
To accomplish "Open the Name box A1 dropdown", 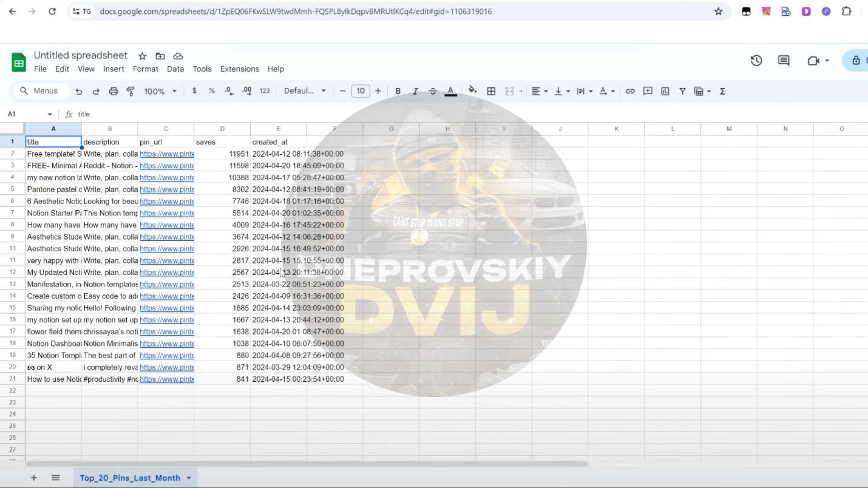I will pyautogui.click(x=49, y=114).
